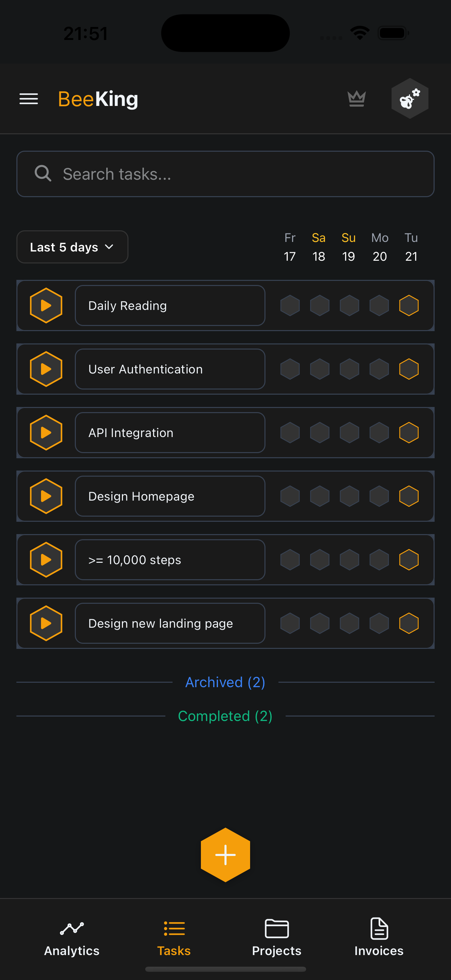
Task: Toggle >= 10,000 steps hexagon for Fr 17
Action: pyautogui.click(x=290, y=560)
